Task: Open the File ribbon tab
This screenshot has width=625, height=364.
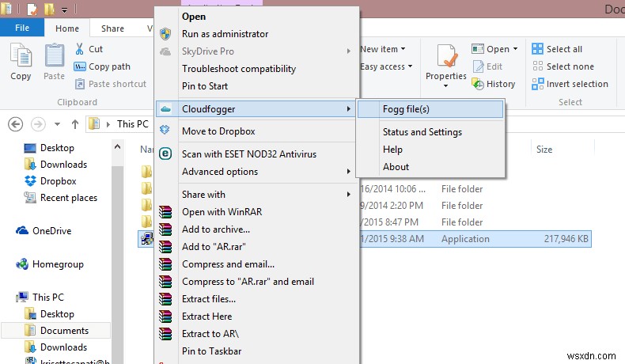Action: [x=22, y=28]
